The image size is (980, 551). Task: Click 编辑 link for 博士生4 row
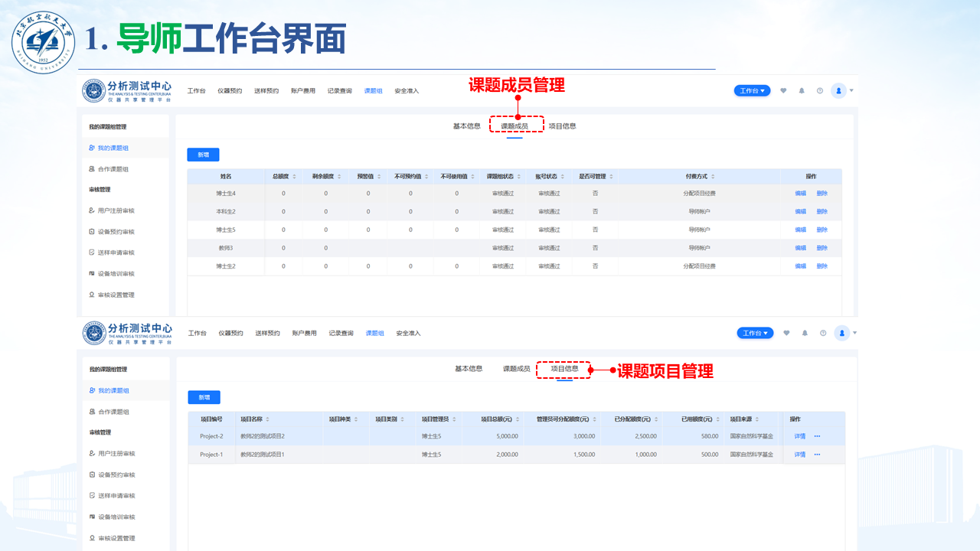pyautogui.click(x=800, y=194)
